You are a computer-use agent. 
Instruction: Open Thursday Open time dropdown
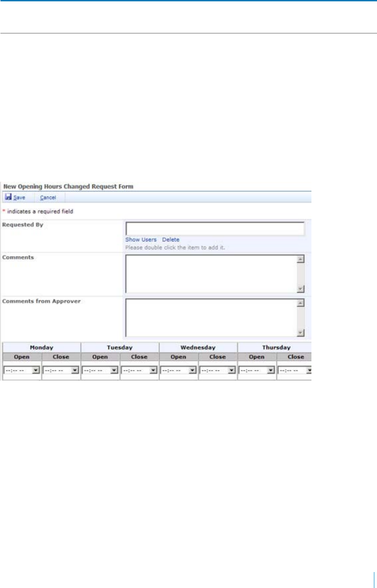tap(257, 370)
